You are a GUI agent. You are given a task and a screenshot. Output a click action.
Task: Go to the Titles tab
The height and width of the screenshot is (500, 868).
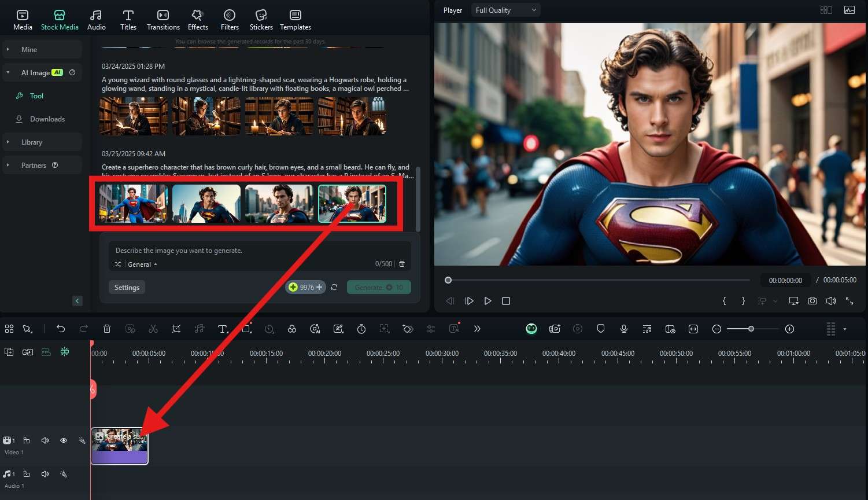pos(128,20)
